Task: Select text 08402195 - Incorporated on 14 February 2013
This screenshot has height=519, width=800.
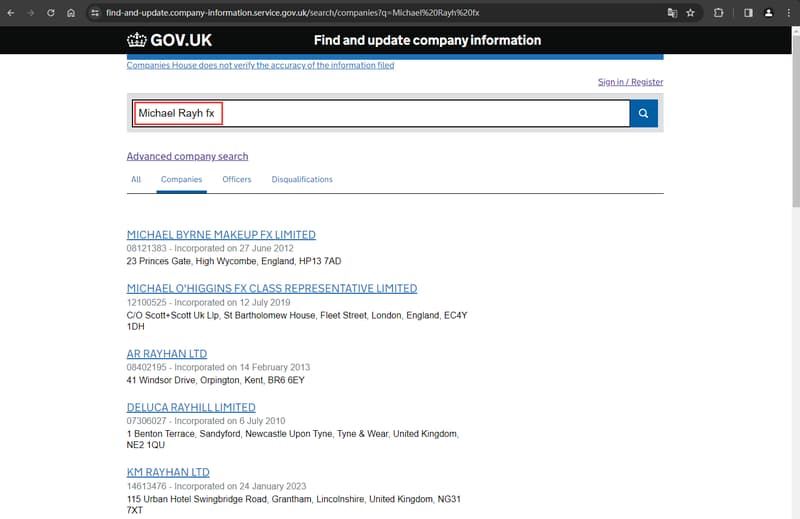Action: point(218,367)
